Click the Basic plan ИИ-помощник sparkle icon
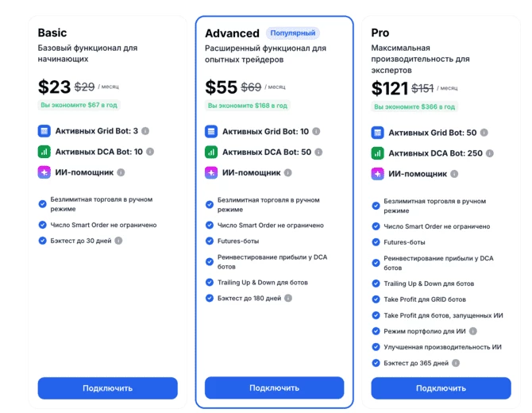Viewport: 532px width, 413px height. tap(44, 172)
